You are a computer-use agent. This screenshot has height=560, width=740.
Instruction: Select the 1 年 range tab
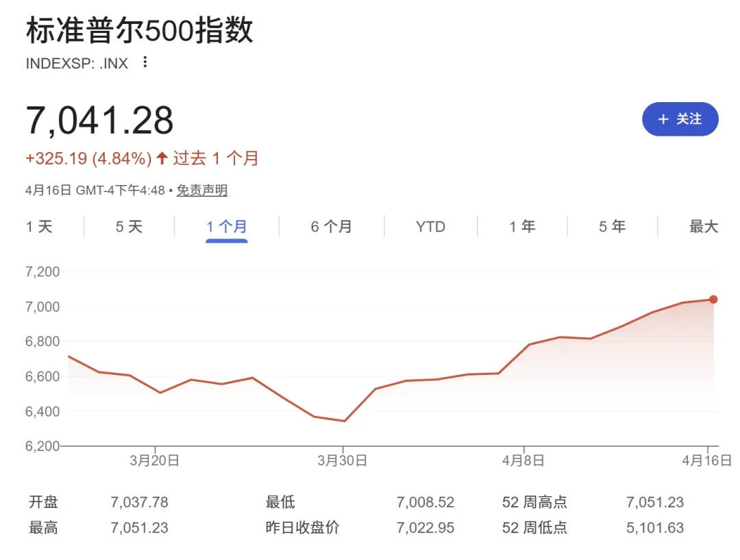click(522, 227)
